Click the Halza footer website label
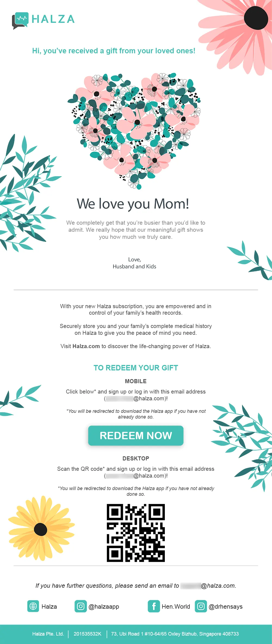The width and height of the screenshot is (272, 644). pyautogui.click(x=49, y=606)
